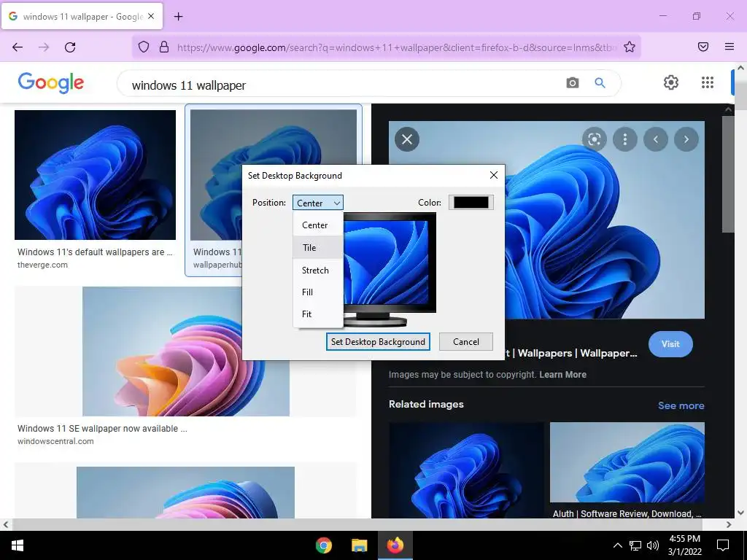
Task: Open the notification center icon
Action: click(723, 545)
